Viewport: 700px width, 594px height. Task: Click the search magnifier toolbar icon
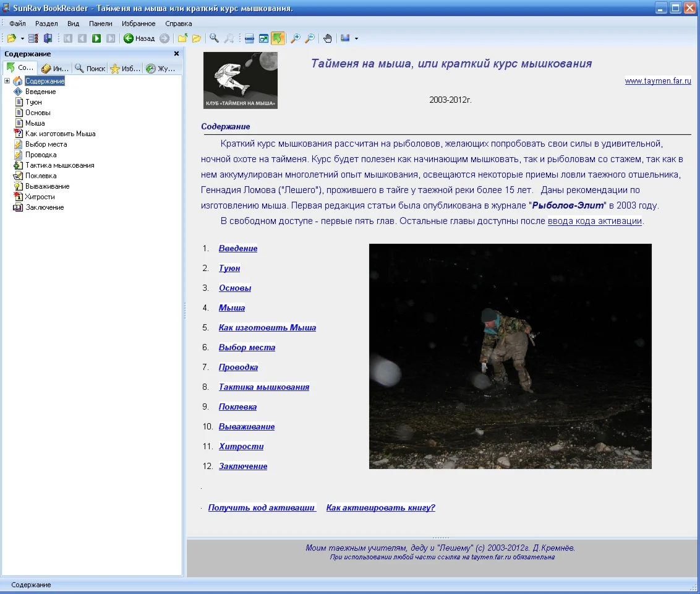[214, 38]
